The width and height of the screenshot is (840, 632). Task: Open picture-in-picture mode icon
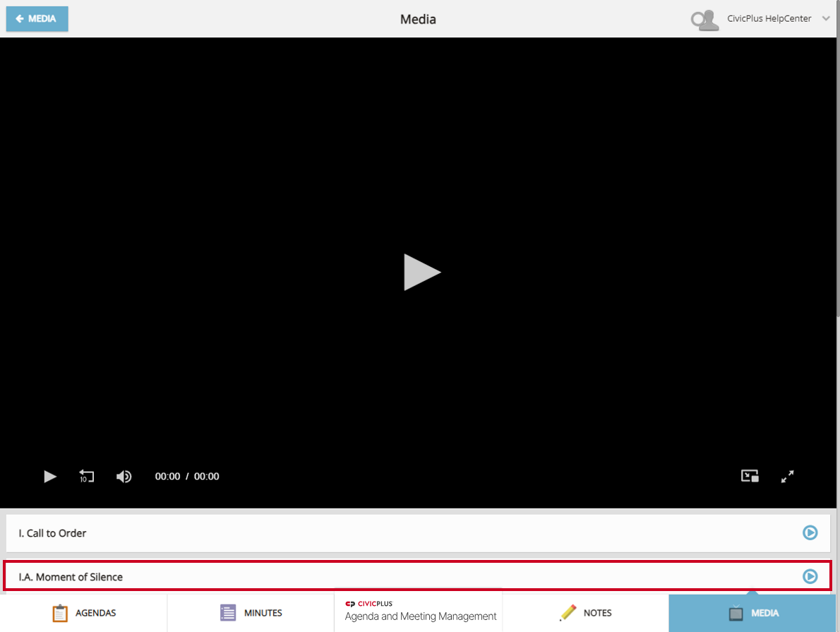tap(750, 476)
